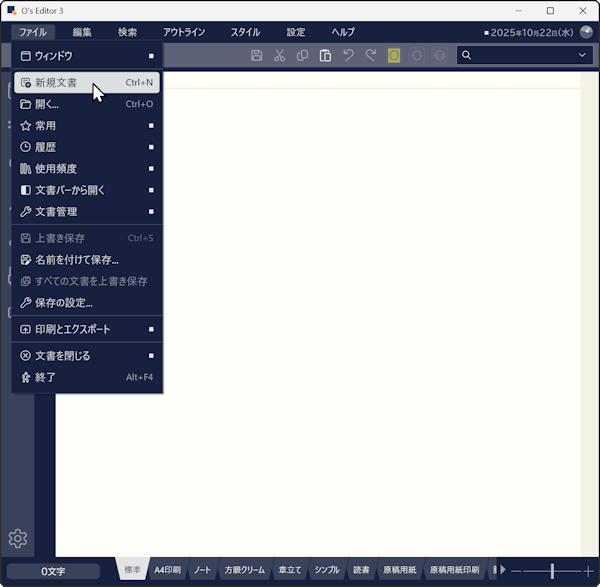Image resolution: width=600 pixels, height=587 pixels.
Task: Click the 0文字 character count button
Action: (53, 571)
